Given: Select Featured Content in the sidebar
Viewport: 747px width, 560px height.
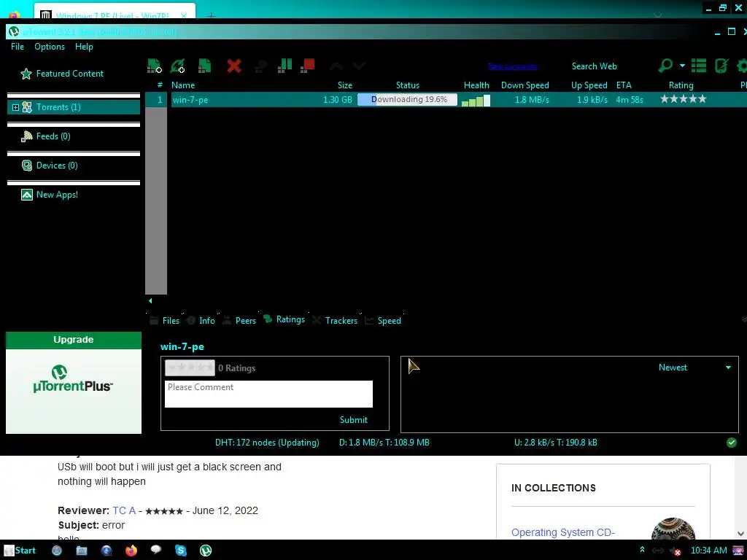Looking at the screenshot, I should coord(69,74).
